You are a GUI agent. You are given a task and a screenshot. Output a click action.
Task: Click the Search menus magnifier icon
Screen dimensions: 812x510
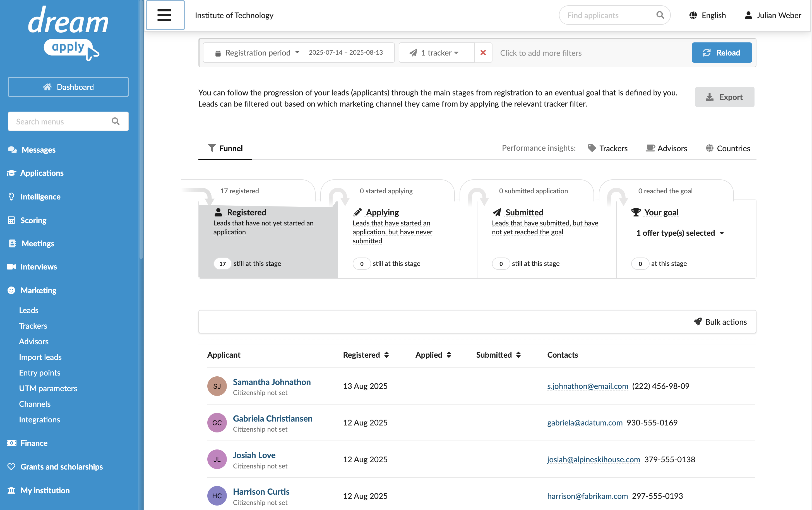coord(115,121)
